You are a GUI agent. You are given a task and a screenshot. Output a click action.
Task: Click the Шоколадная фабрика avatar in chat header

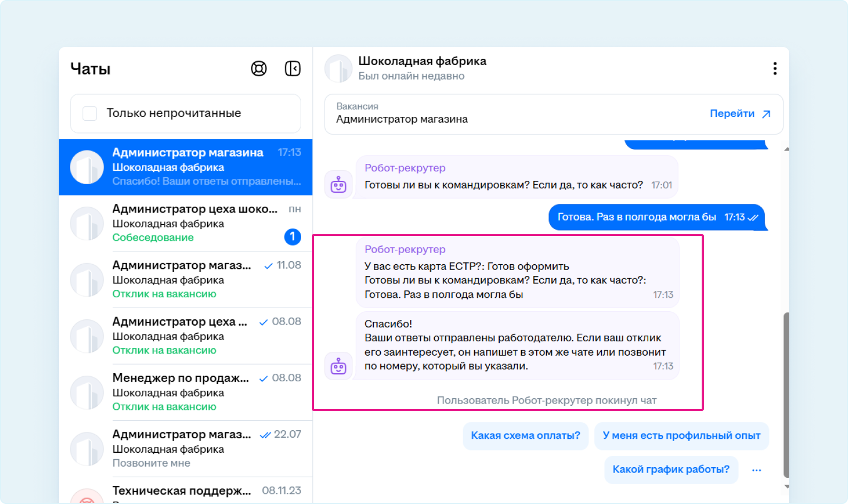(339, 69)
